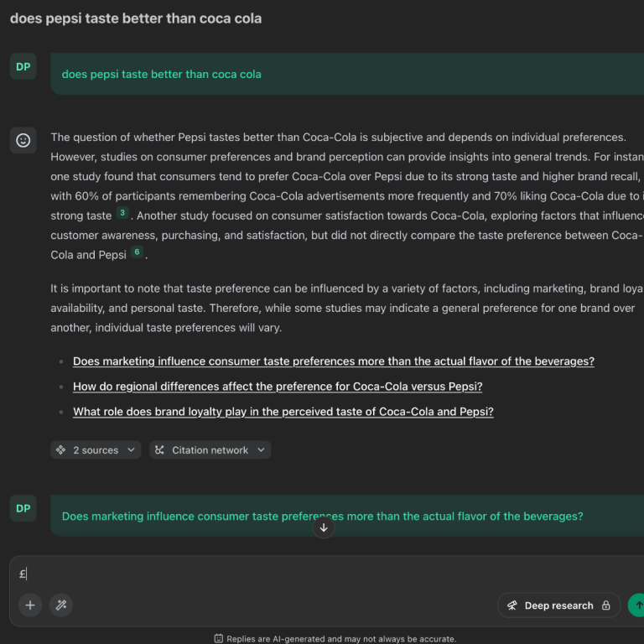Select the second user message bubble
This screenshot has width=644, height=644.
pos(335,516)
